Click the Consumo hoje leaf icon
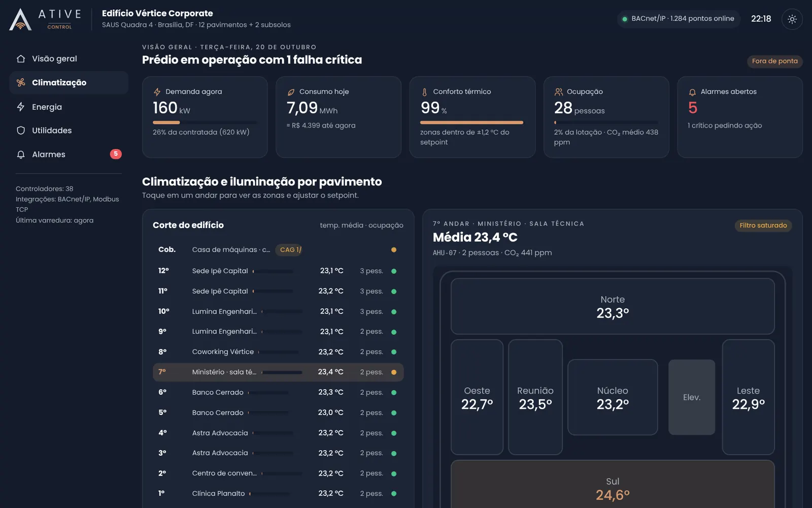 [x=291, y=92]
